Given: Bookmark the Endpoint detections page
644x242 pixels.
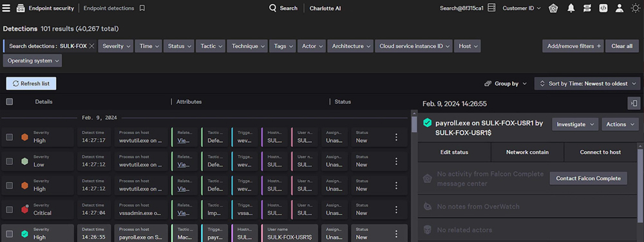Looking at the screenshot, I should (x=142, y=8).
